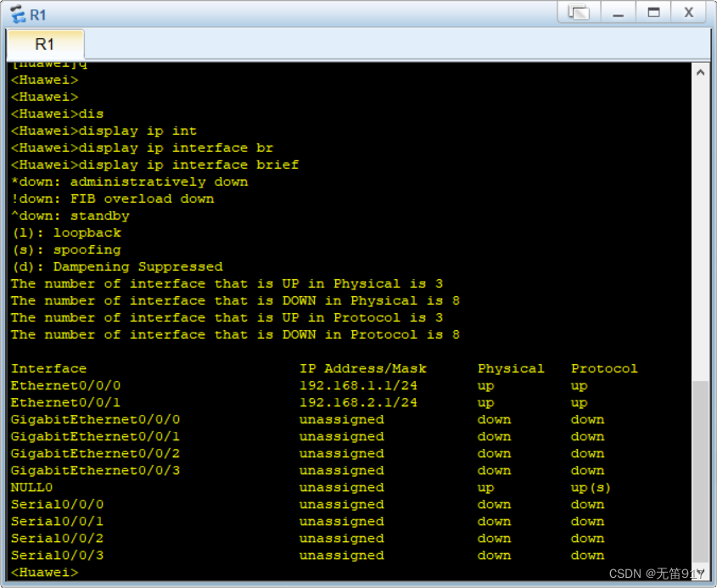This screenshot has width=717, height=588.
Task: Click Serial0/0/3 interface name
Action: (57, 555)
